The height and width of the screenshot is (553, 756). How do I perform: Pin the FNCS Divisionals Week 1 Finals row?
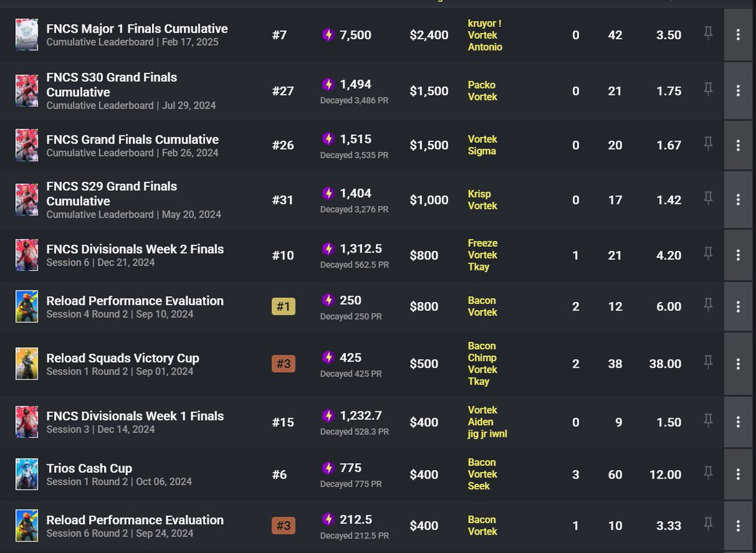708,421
